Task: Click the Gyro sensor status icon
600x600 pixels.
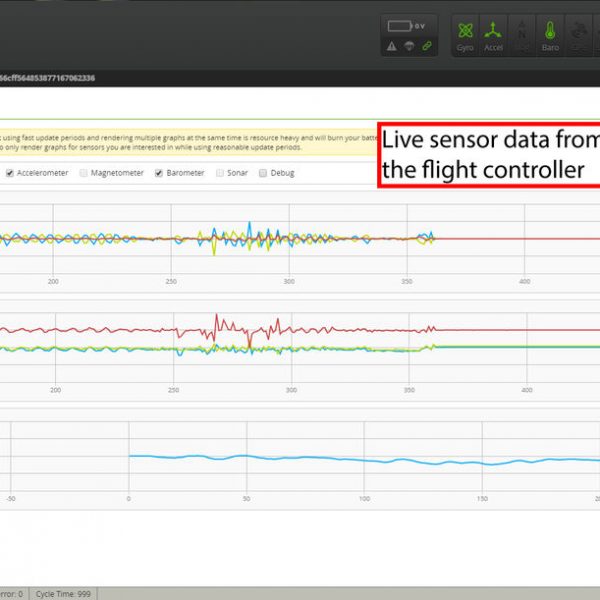Action: point(465,36)
